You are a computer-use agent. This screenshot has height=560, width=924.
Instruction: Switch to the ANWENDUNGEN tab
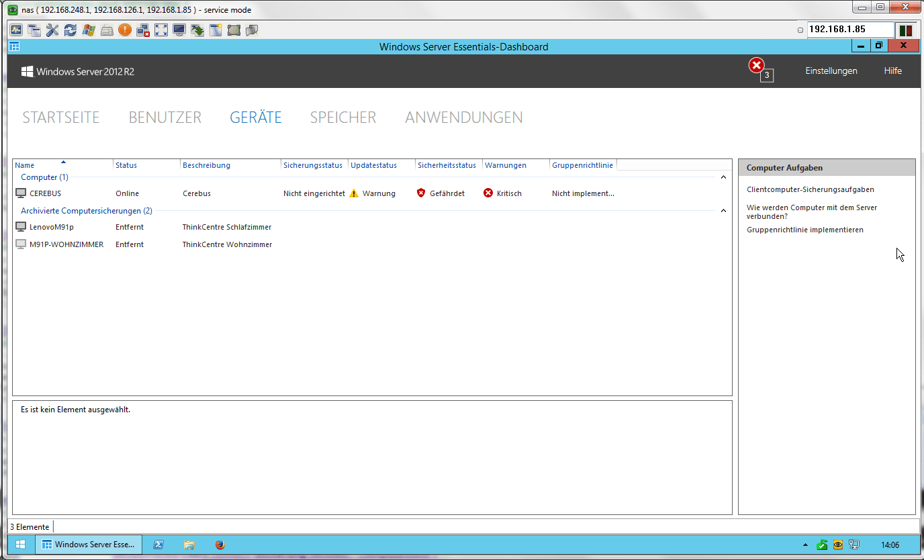[464, 118]
